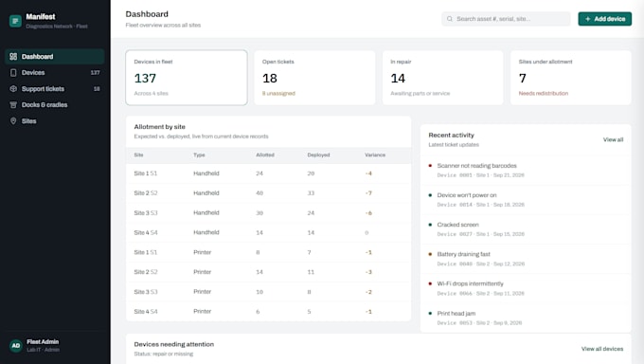Click the -6 variance value
644x364 pixels.
(x=368, y=213)
